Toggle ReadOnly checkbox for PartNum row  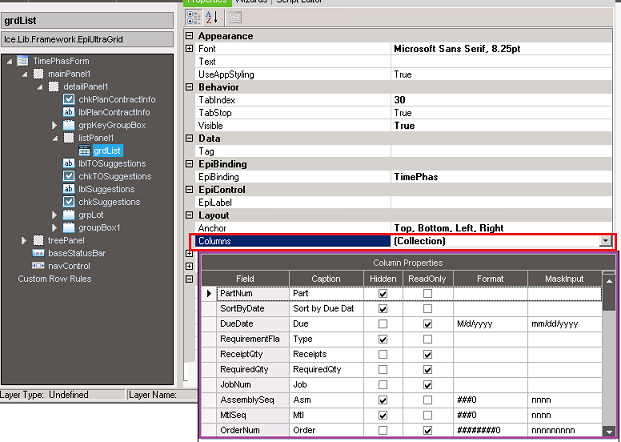(x=427, y=293)
